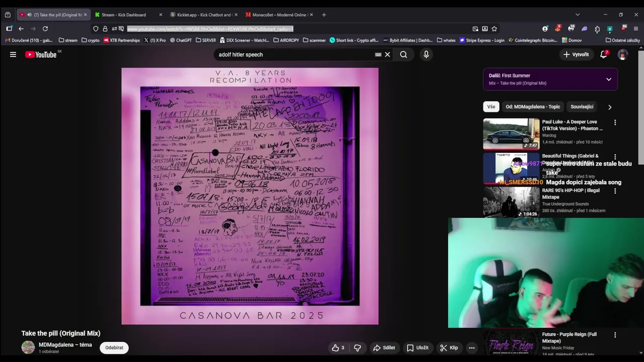Dislike the video with thumbs down
Image resolution: width=644 pixels, height=362 pixels.
pyautogui.click(x=357, y=347)
